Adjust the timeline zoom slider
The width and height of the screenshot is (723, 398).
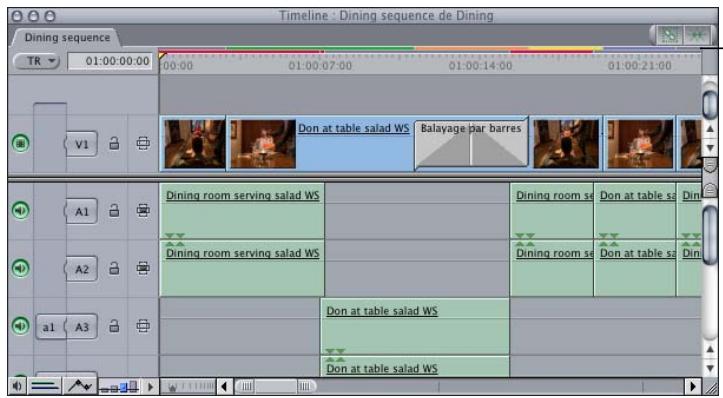187,386
